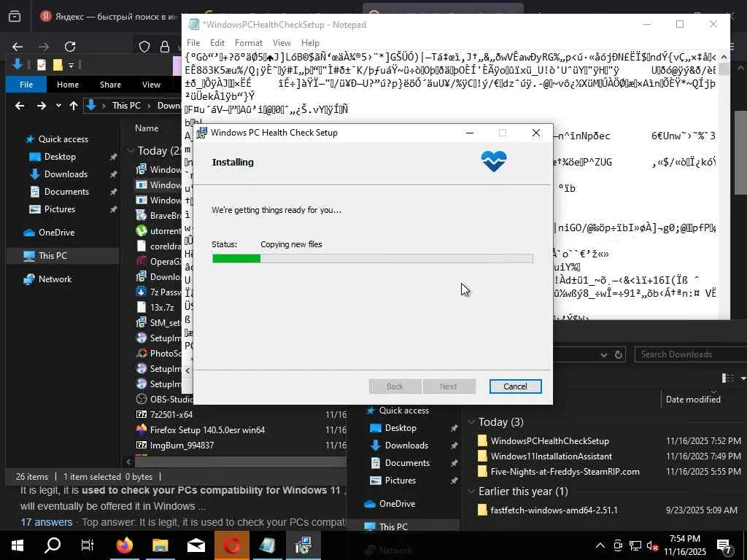
Task: Select Firefox Setup 140.5.0esr win64 file
Action: coord(207,430)
